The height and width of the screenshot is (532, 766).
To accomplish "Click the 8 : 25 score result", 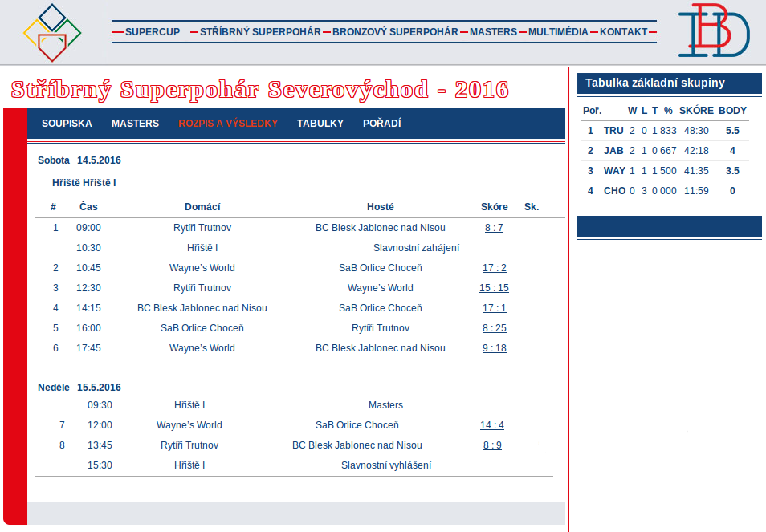I will click(x=494, y=328).
